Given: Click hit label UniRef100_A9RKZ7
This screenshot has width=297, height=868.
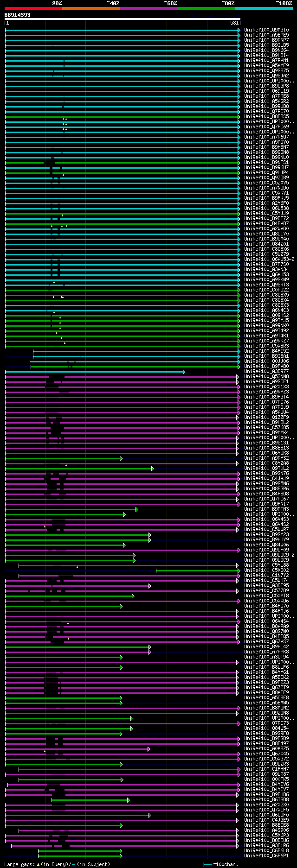Looking at the screenshot, I should 266,341.
